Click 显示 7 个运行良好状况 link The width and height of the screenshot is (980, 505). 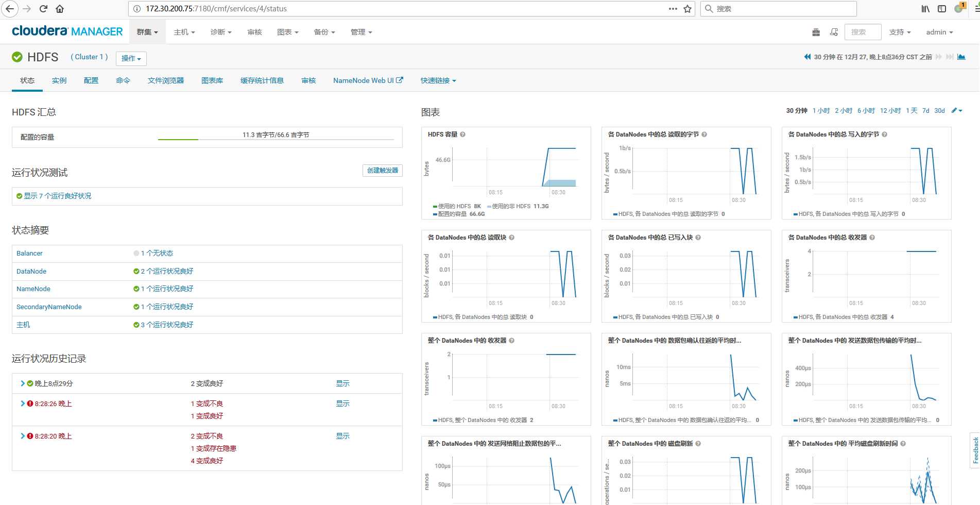click(58, 196)
